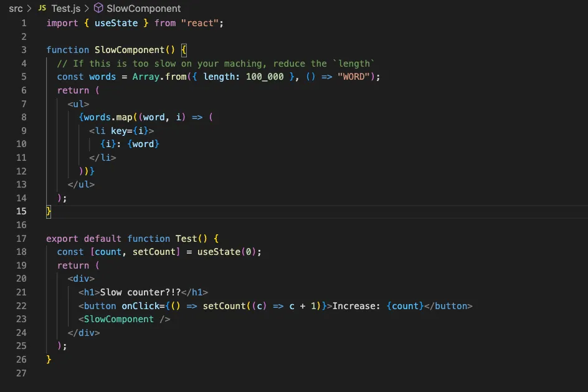Viewport: 588px width, 392px height.
Task: Click line number 27 in the gutter
Action: coord(21,373)
